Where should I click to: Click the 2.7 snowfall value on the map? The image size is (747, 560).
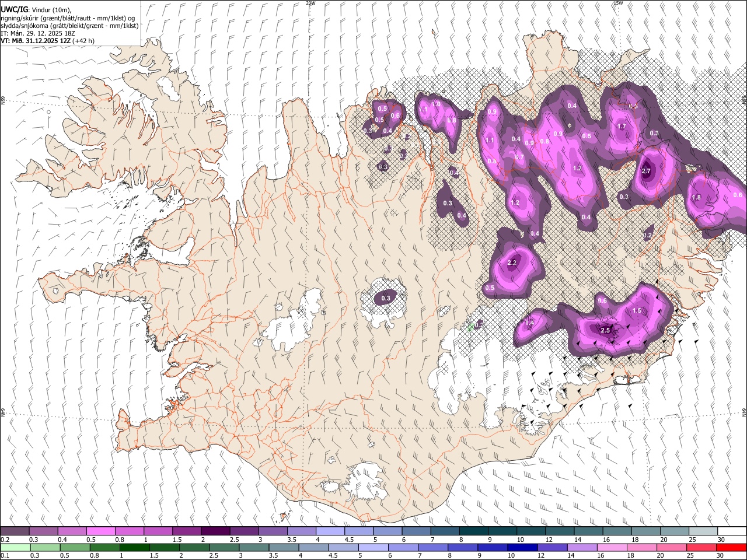point(646,171)
